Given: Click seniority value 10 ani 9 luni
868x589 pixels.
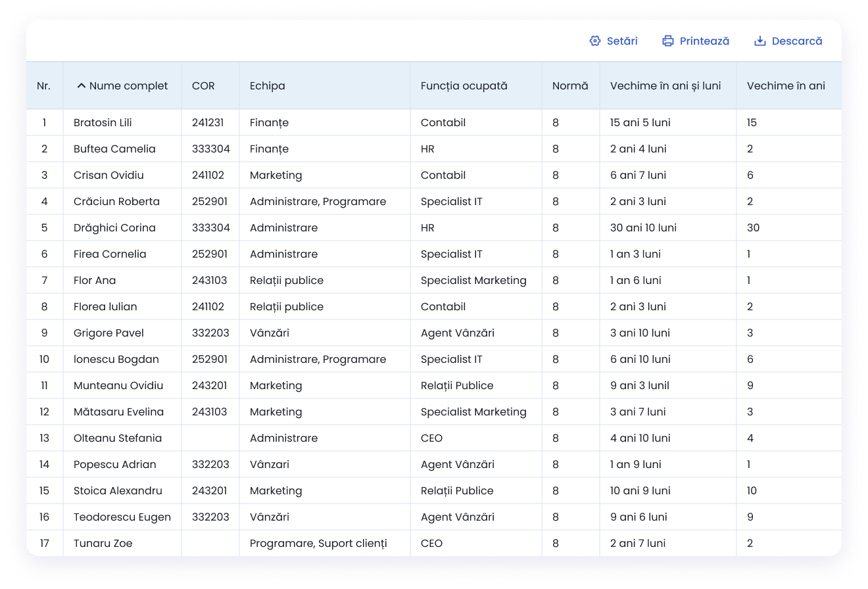Looking at the screenshot, I should click(x=640, y=490).
